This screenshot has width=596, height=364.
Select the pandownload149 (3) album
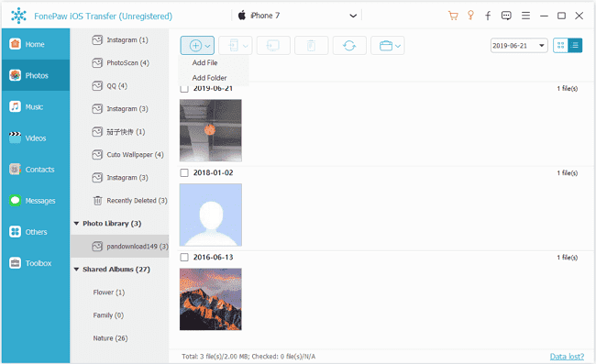pyautogui.click(x=120, y=247)
